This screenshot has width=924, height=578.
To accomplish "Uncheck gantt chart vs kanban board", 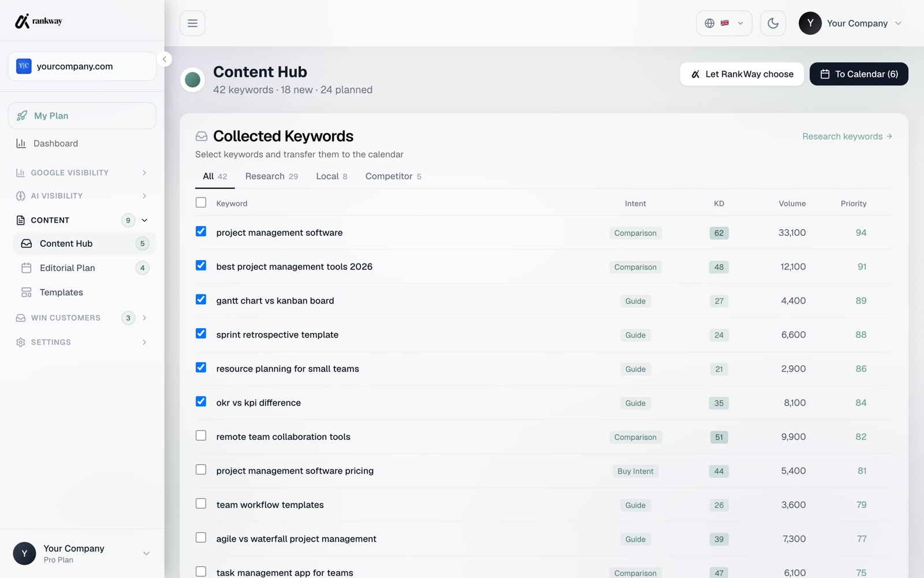I will coord(201,299).
